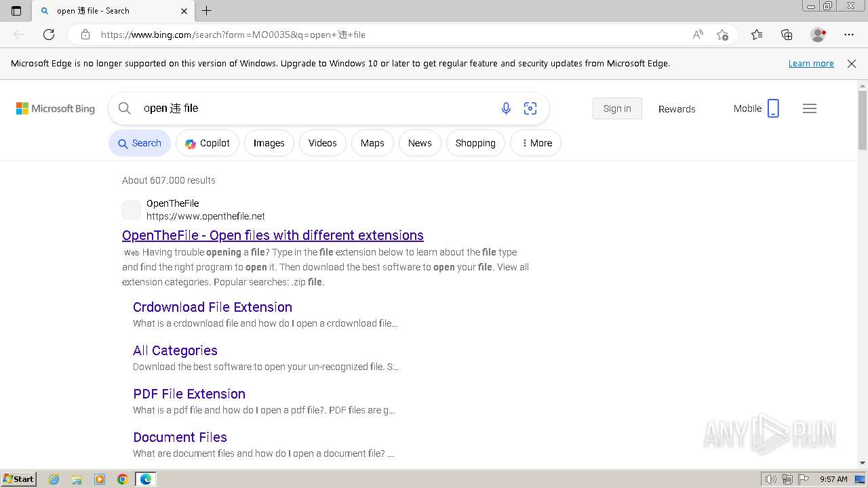Open Edge Settings and more menu
The image size is (868, 488).
849,35
